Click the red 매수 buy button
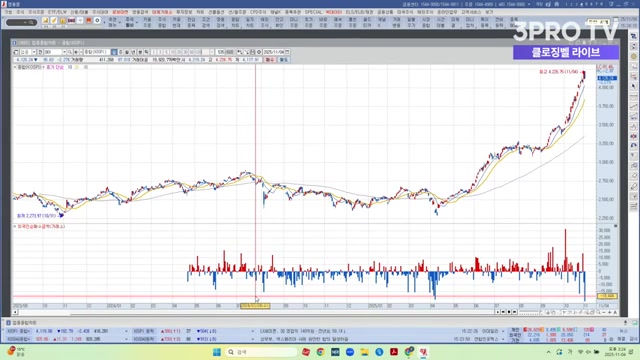The width and height of the screenshot is (640, 360). coord(270,60)
